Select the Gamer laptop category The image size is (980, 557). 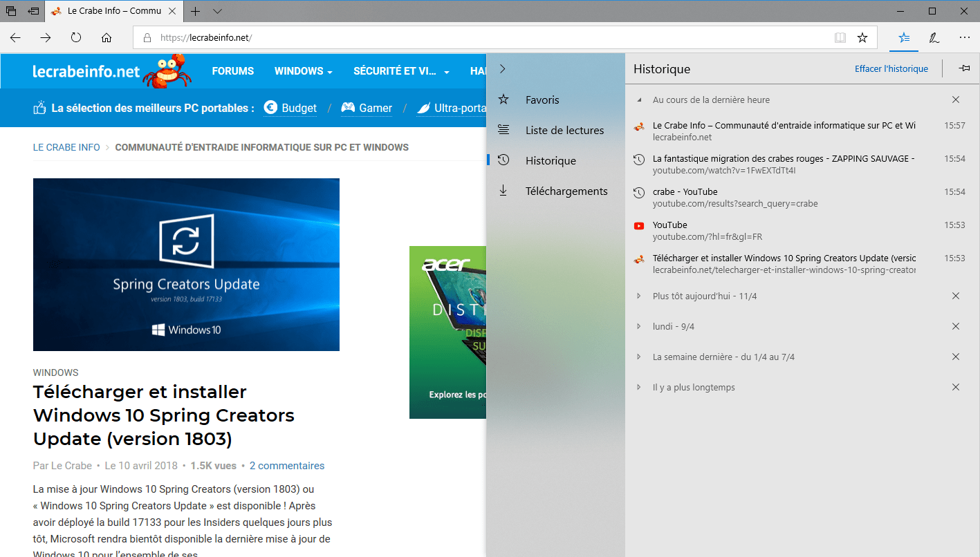pyautogui.click(x=367, y=108)
